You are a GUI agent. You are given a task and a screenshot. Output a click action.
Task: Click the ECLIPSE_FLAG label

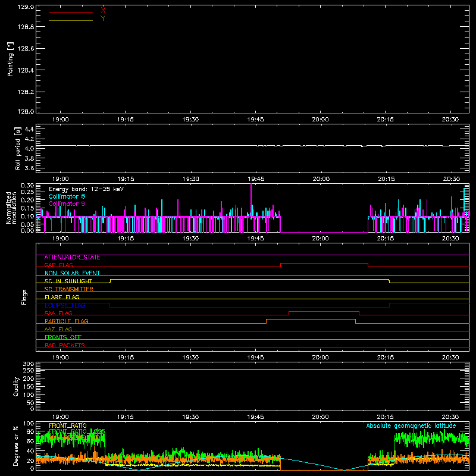point(65,305)
